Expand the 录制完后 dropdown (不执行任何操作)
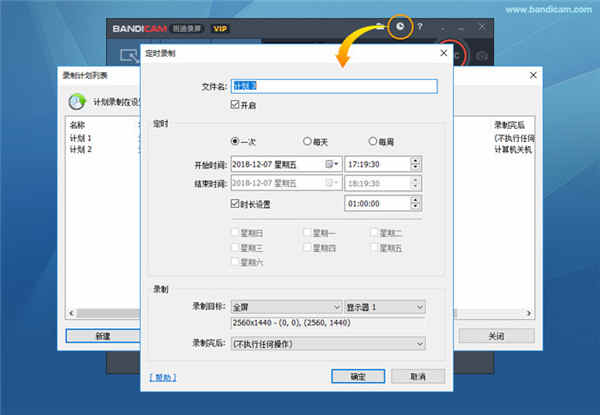Viewport: 600px width, 415px height. 328,343
